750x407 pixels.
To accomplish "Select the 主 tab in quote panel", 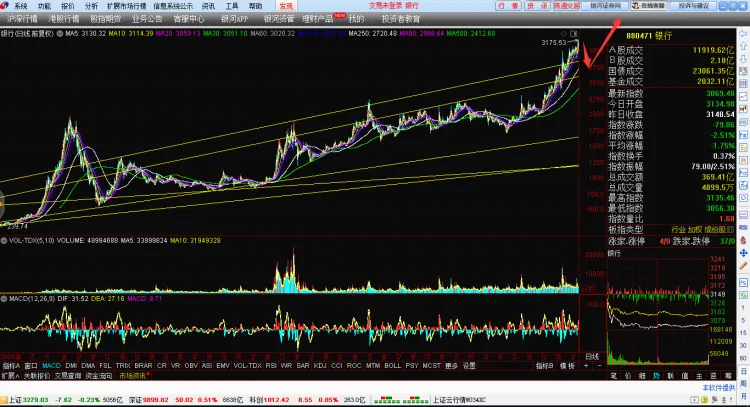I will 699,376.
